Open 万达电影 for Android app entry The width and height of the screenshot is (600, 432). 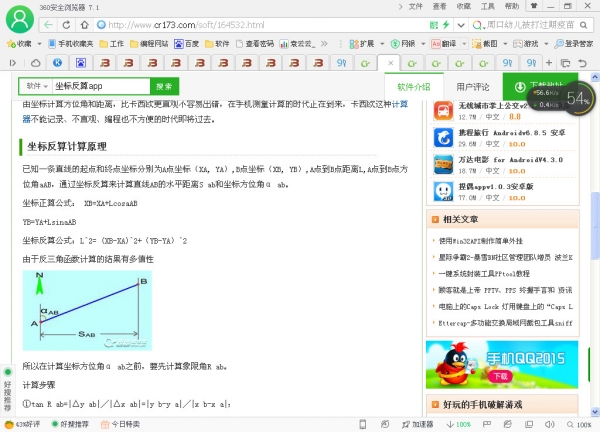coord(504,165)
